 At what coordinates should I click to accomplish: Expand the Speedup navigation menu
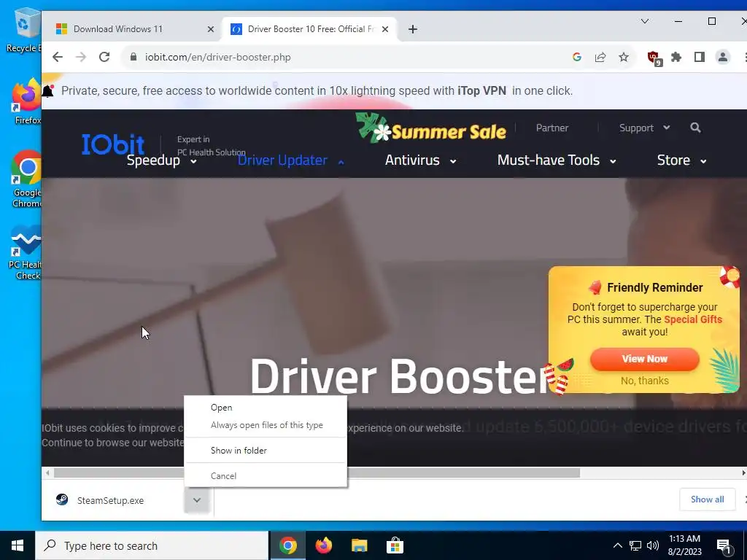[162, 160]
